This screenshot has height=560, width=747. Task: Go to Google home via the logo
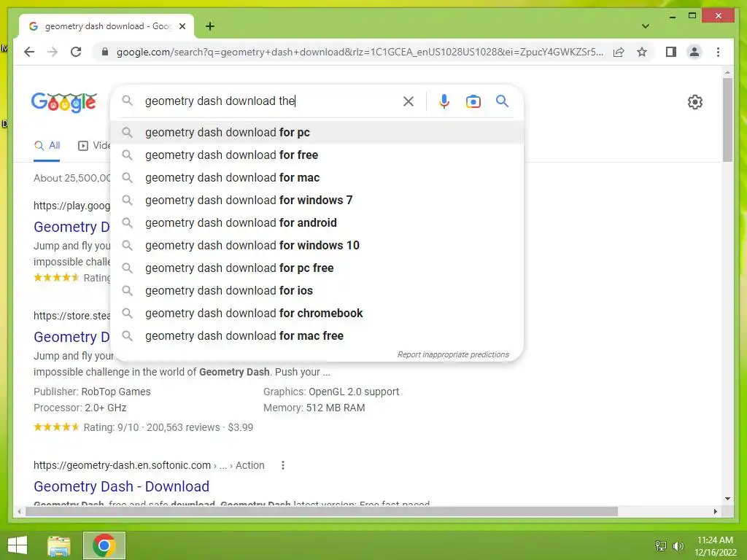[64, 102]
